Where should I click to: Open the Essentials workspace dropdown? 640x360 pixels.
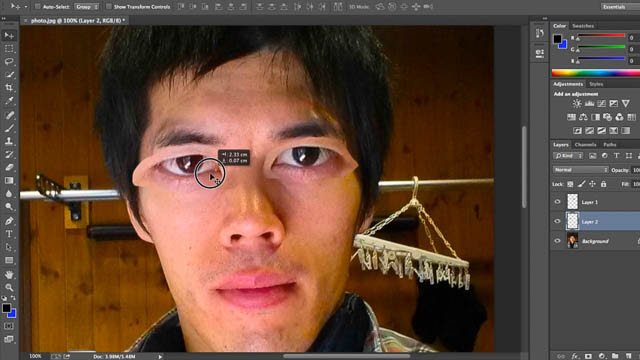pyautogui.click(x=620, y=7)
